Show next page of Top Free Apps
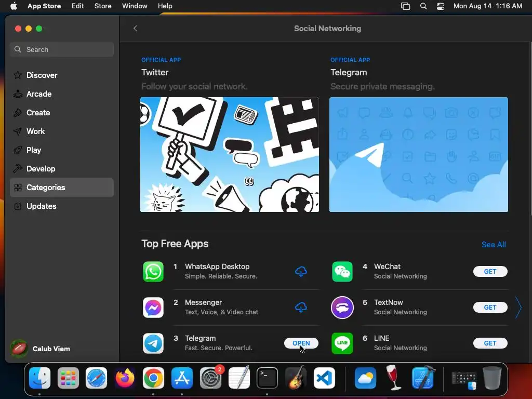 pos(518,308)
